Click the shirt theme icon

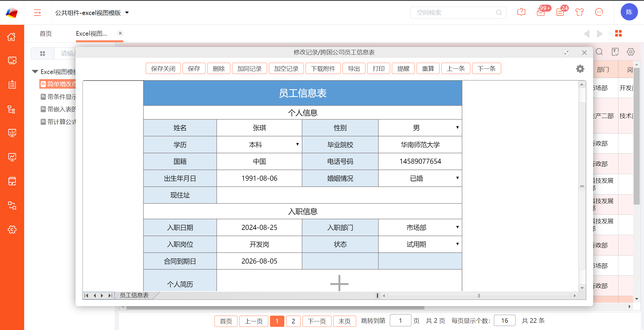[x=580, y=12]
